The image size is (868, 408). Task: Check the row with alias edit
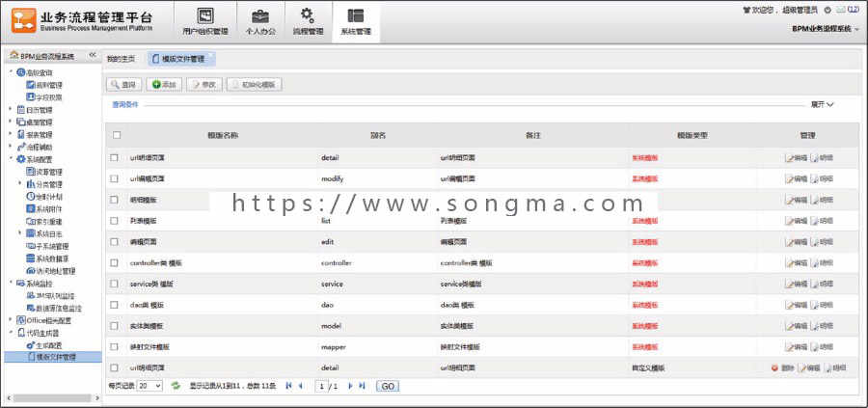click(114, 242)
